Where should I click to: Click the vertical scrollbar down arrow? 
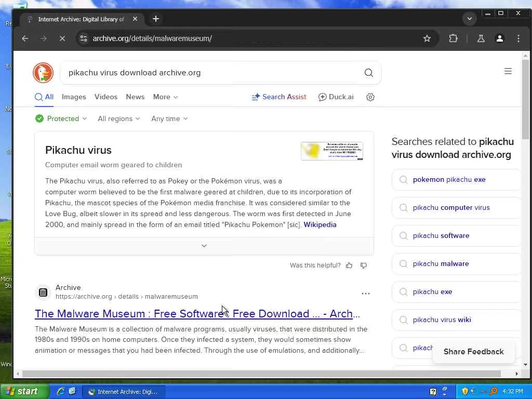tap(525, 365)
